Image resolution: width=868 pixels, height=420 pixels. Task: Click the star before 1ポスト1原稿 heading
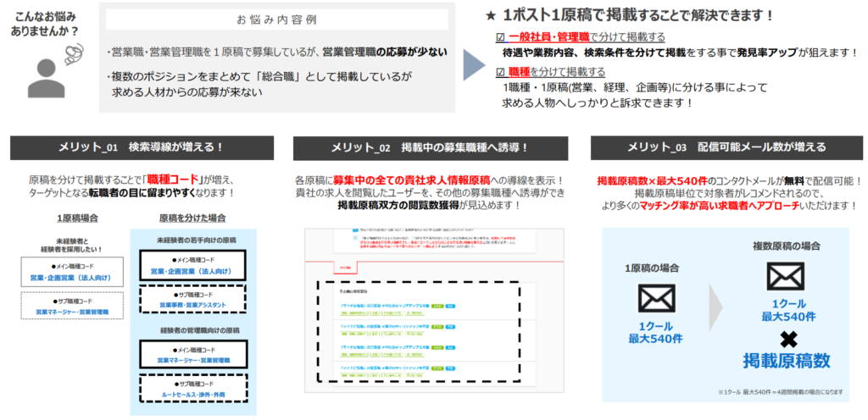491,14
